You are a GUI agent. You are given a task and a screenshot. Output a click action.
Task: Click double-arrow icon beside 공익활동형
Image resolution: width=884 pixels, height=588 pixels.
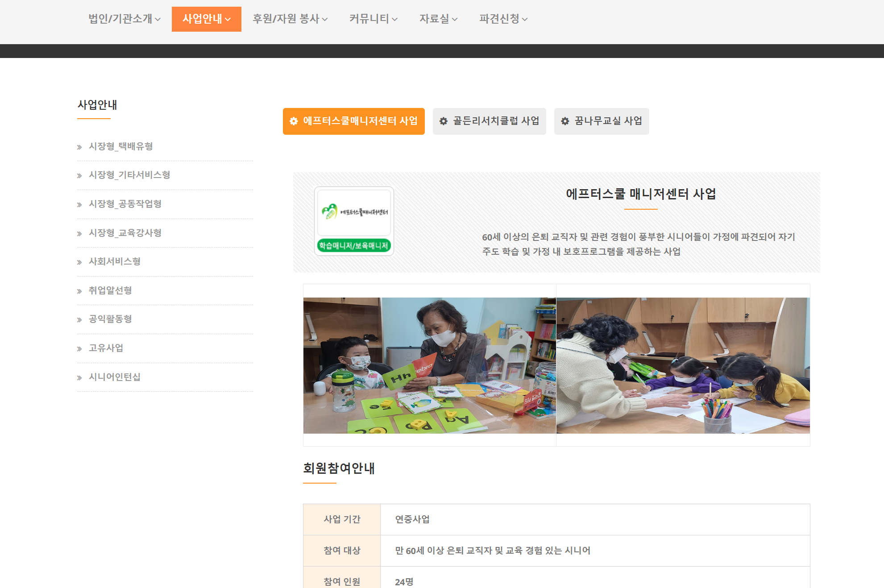pyautogui.click(x=79, y=320)
